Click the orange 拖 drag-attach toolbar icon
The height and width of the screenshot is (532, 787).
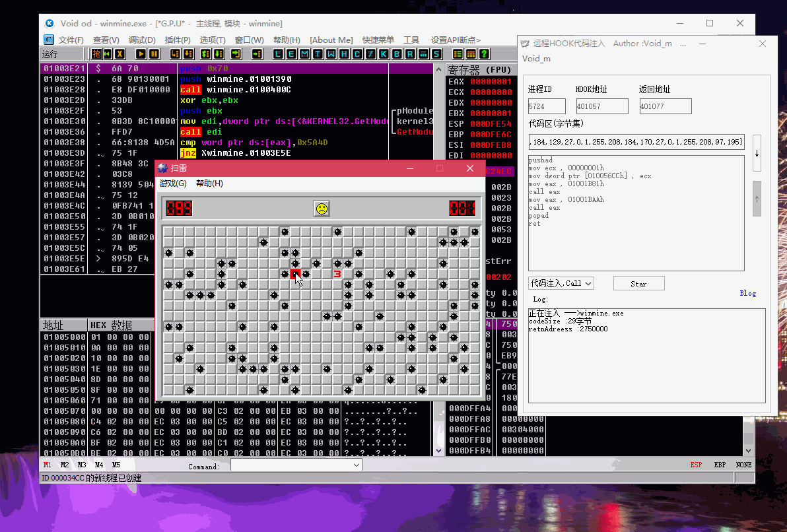click(97, 53)
